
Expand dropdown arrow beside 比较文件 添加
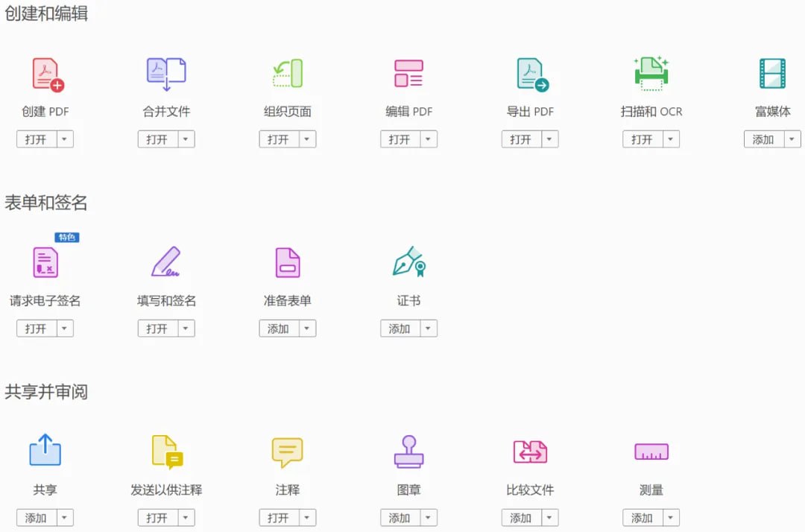click(x=549, y=518)
